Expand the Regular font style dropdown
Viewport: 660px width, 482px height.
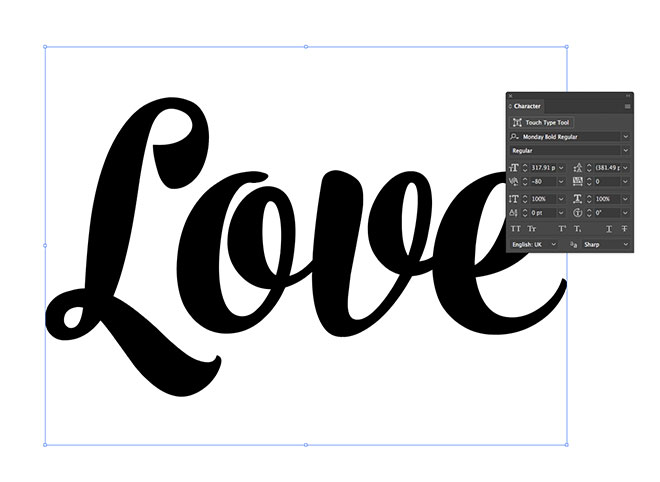626,150
